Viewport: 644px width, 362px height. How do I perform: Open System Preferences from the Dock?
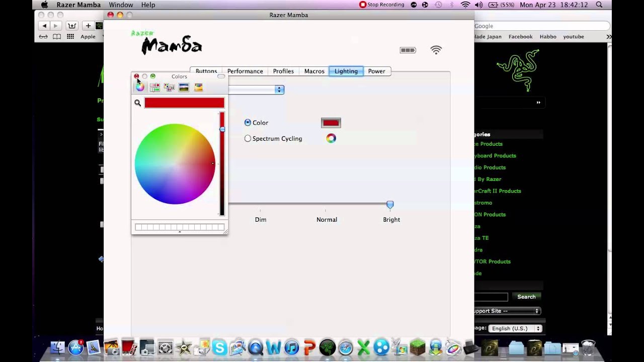click(165, 347)
